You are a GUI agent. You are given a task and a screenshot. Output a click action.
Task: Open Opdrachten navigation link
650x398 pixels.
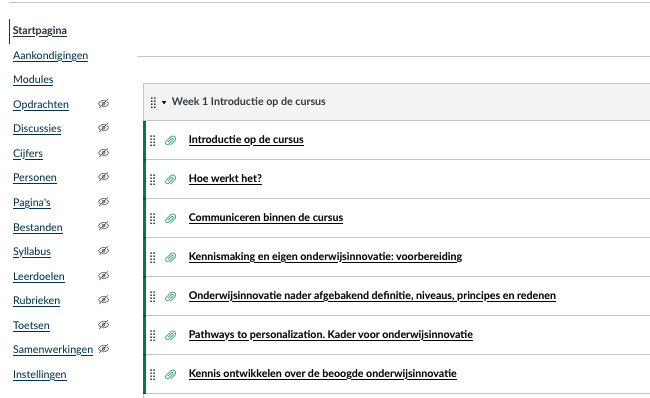coord(41,104)
